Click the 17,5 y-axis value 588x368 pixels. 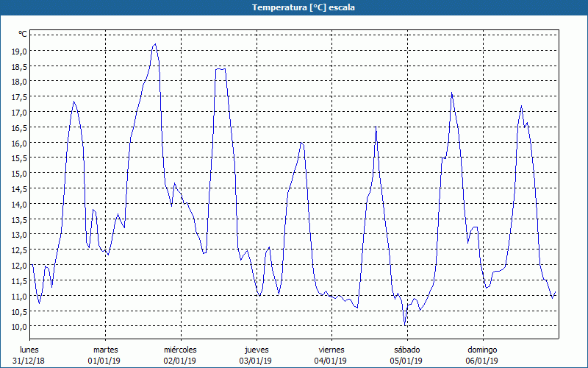(19, 97)
